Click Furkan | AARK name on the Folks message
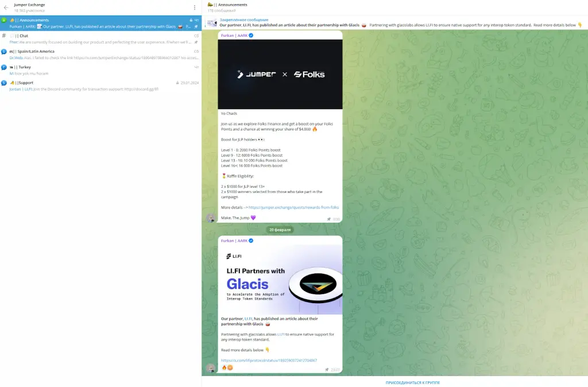The height and width of the screenshot is (387, 588). coord(234,36)
